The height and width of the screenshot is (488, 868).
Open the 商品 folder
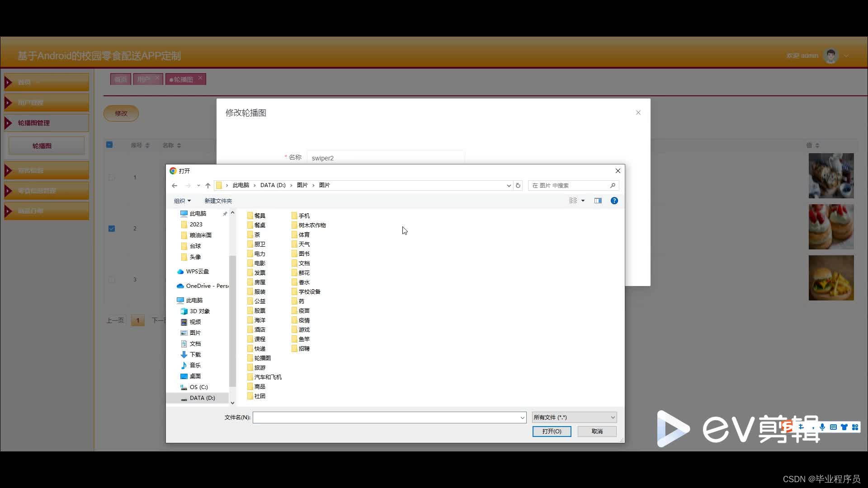pos(259,386)
